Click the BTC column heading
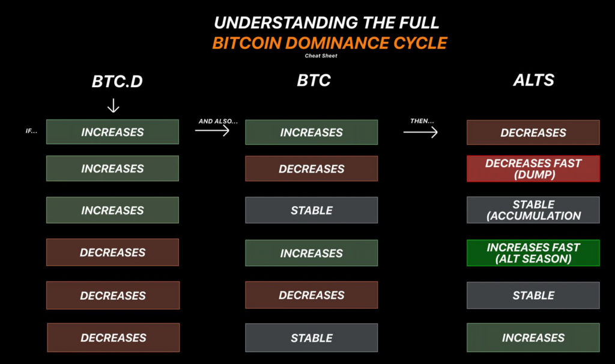615x364 pixels. (314, 80)
